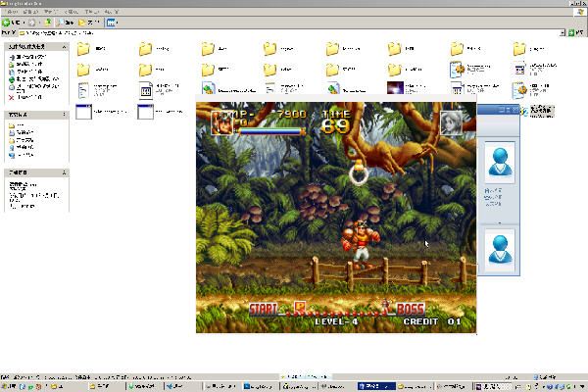This screenshot has height=392, width=588.
Task: Toggle the Folders pane toolbar button
Action: (88, 23)
